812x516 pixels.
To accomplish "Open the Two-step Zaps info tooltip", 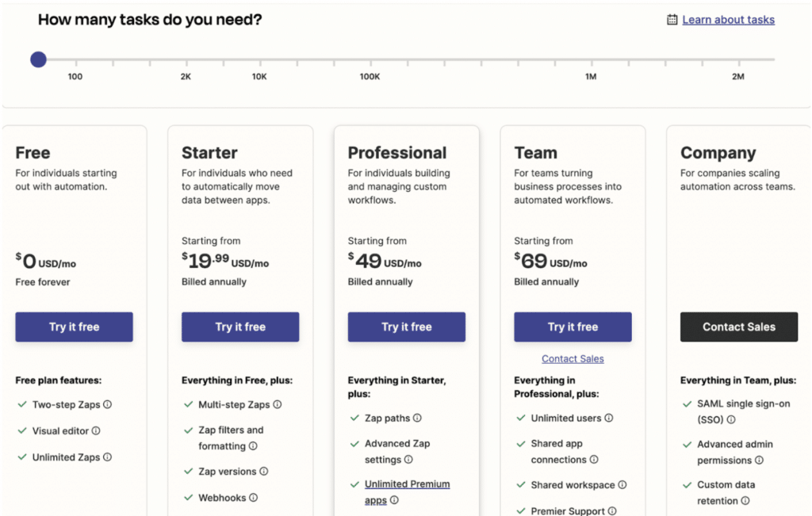I will coord(107,405).
